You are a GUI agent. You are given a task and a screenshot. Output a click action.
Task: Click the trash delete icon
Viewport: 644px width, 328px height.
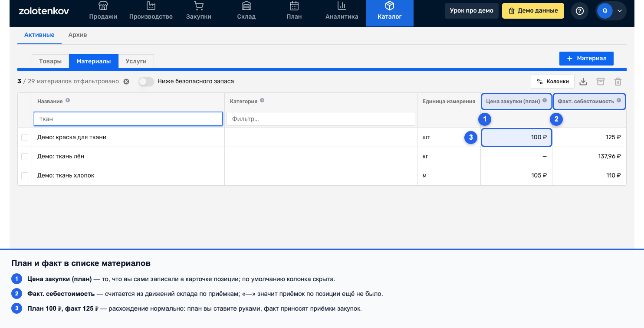[x=618, y=82]
